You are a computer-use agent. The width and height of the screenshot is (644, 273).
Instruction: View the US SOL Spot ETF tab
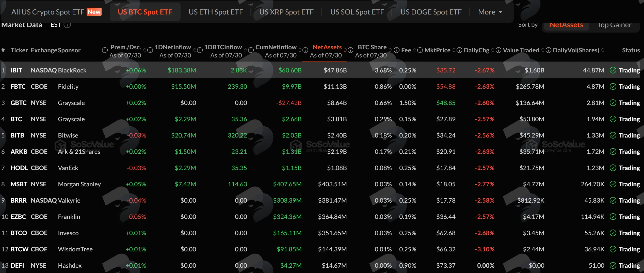[357, 12]
